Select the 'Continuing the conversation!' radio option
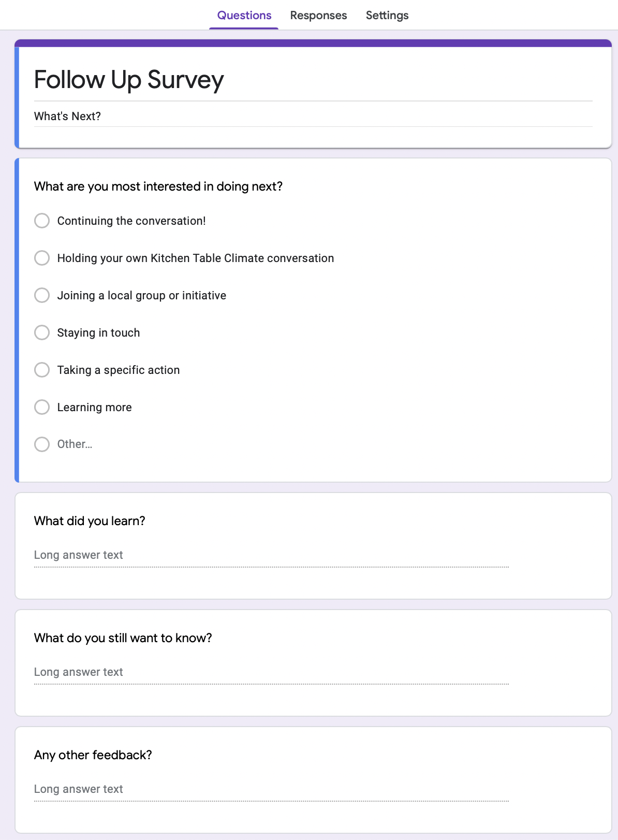Screen dimensions: 618x840 coord(42,221)
